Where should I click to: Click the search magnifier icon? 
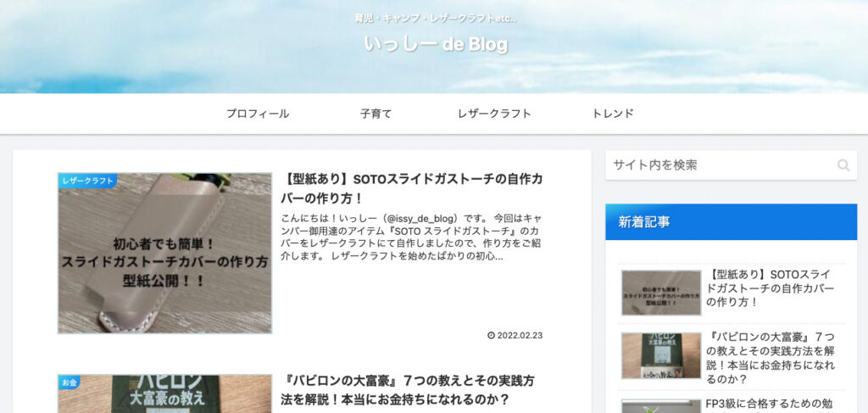click(843, 165)
